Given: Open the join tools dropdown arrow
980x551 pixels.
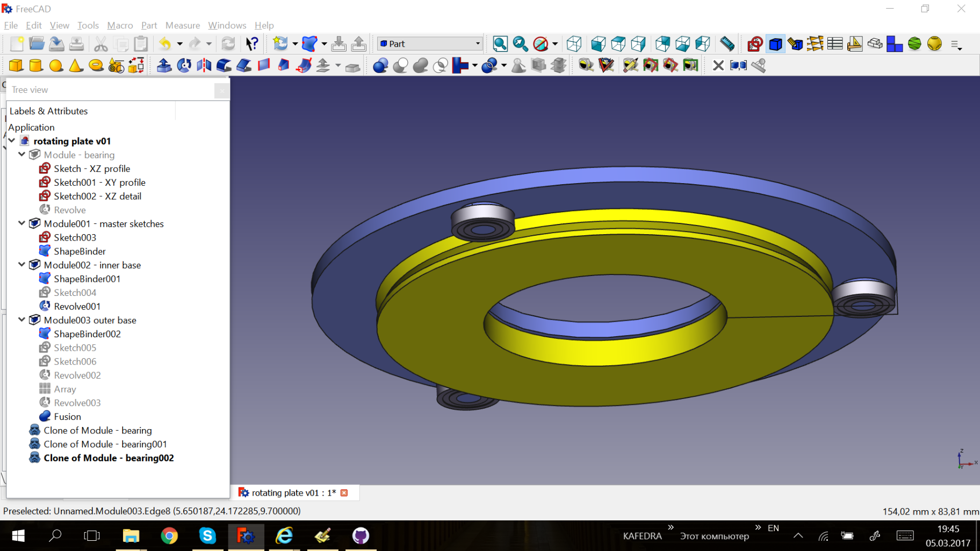Looking at the screenshot, I should click(x=475, y=66).
